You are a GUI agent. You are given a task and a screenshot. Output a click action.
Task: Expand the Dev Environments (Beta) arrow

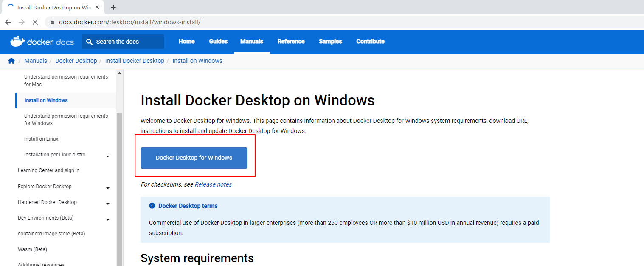[108, 220]
